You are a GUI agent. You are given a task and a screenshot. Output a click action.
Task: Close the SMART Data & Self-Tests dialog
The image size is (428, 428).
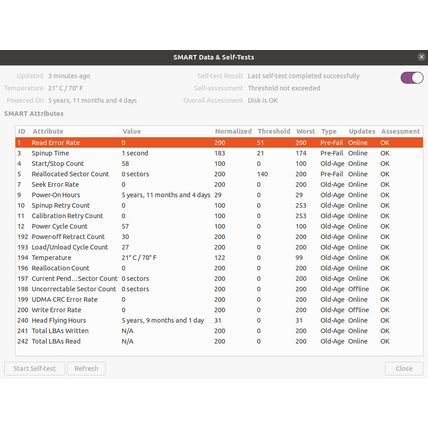421,57
